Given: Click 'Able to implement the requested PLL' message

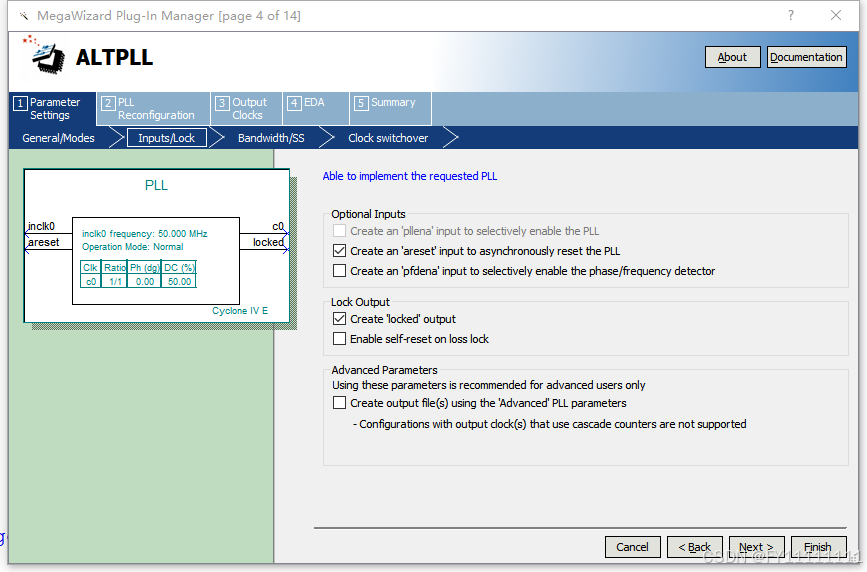Looking at the screenshot, I should tap(410, 176).
